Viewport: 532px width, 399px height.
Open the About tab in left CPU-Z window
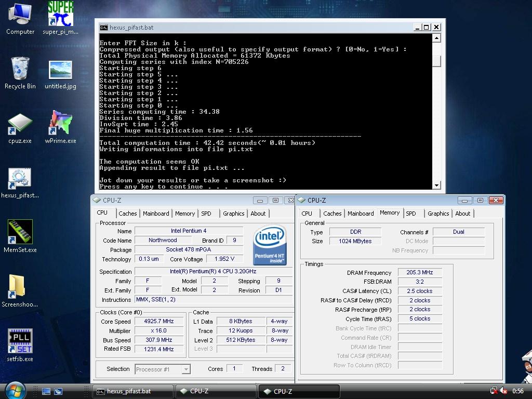pos(258,214)
